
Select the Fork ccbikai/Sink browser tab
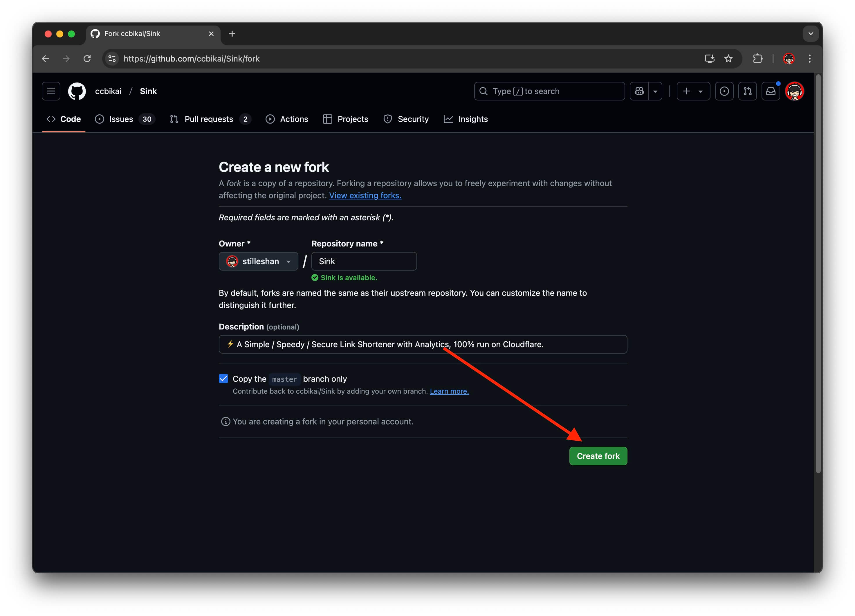(x=153, y=34)
